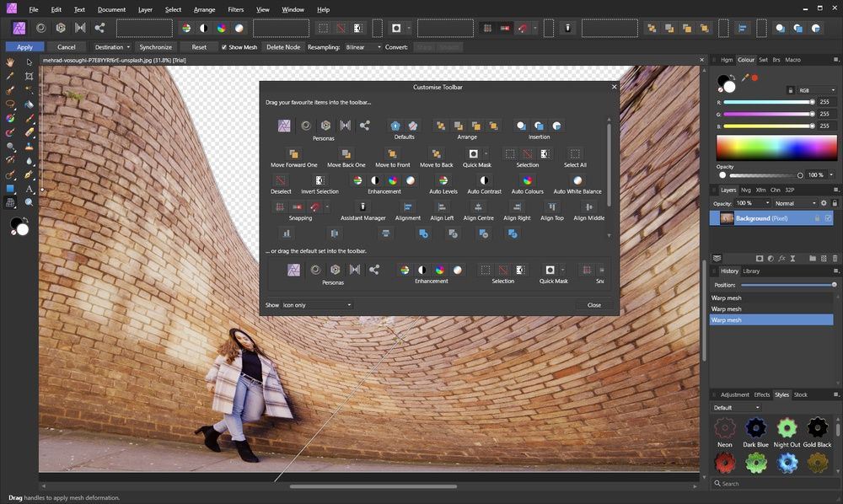Click Auto Contrast icon in top toolbar
The height and width of the screenshot is (504, 843).
click(204, 28)
